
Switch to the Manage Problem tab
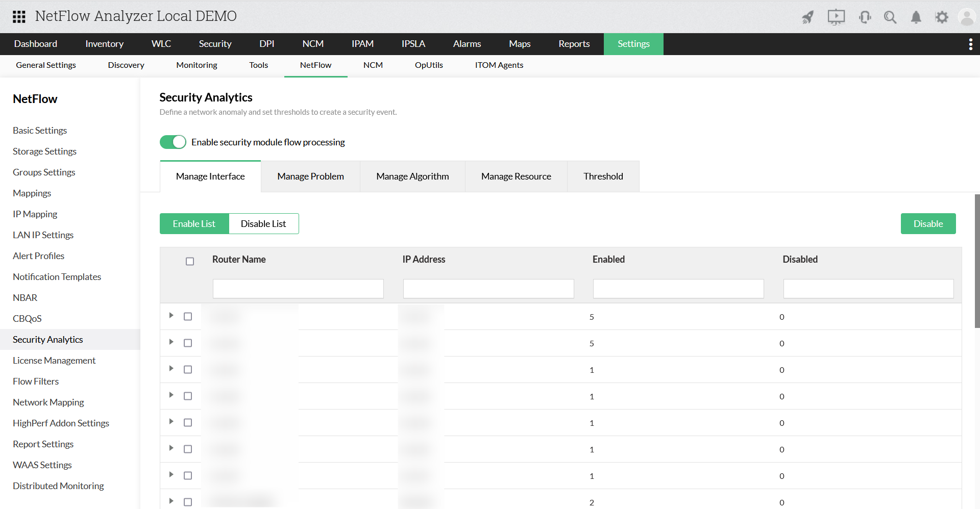coord(310,176)
